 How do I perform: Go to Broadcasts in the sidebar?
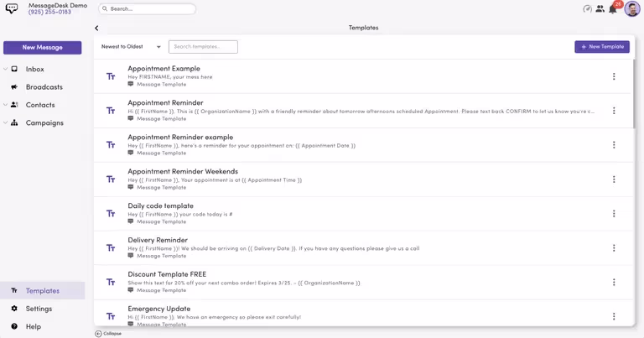(44, 87)
